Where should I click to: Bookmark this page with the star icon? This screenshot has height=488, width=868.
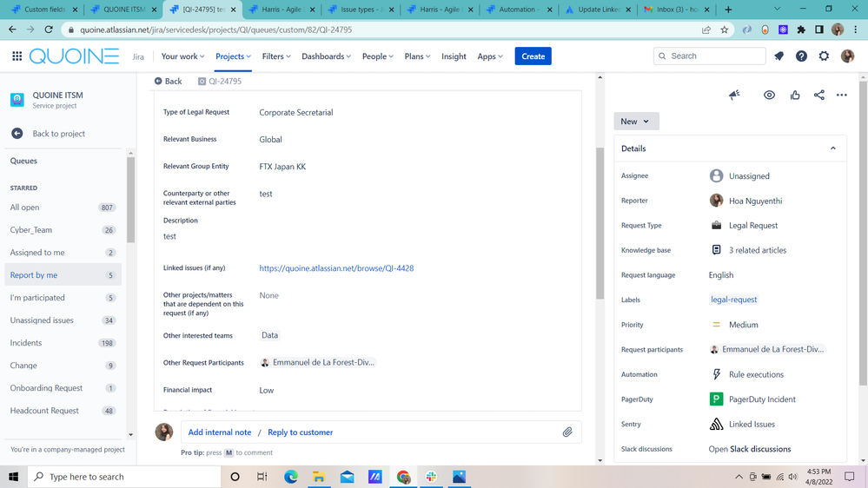724,30
